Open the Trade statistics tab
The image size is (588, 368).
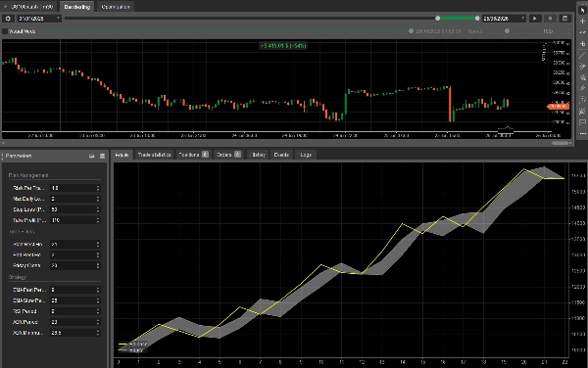[x=154, y=155]
